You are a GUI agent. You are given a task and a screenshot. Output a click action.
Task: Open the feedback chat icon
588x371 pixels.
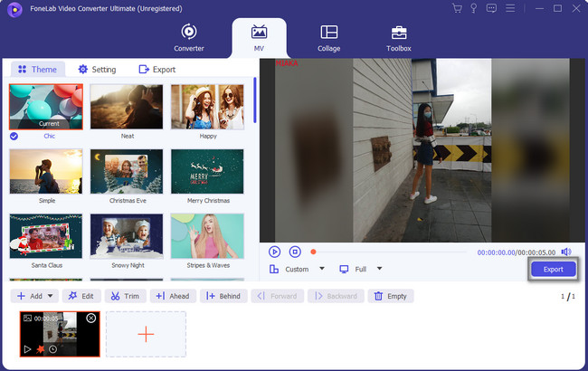click(490, 8)
